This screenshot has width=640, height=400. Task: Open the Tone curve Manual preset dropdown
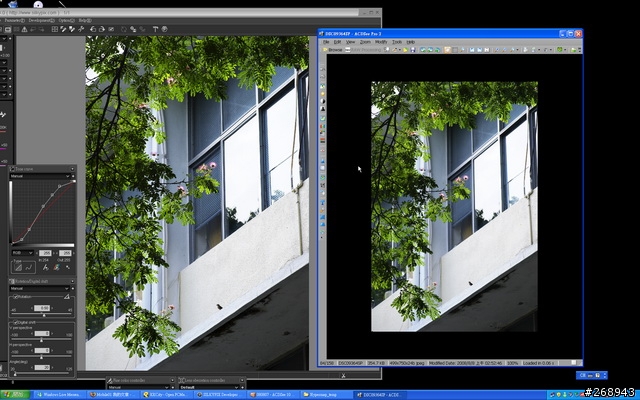tap(40, 176)
